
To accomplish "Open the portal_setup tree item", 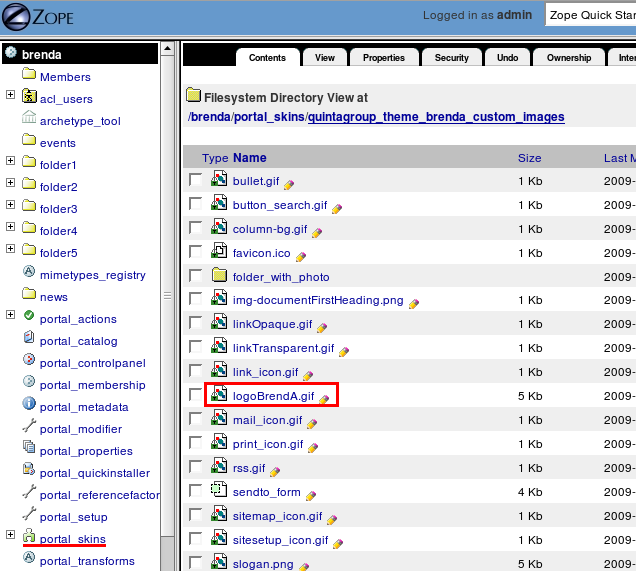I will [x=73, y=517].
